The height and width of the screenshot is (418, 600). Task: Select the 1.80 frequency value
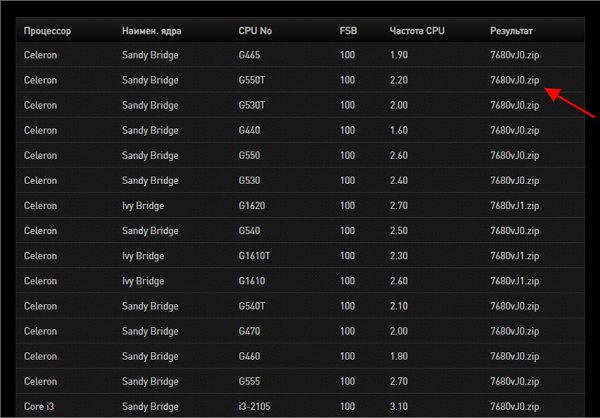(x=399, y=356)
